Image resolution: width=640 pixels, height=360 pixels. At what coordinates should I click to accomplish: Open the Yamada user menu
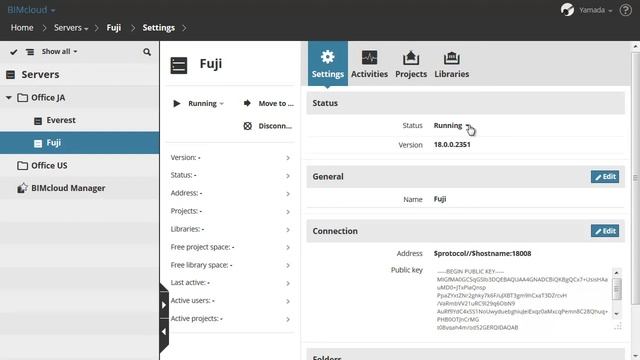coord(596,10)
